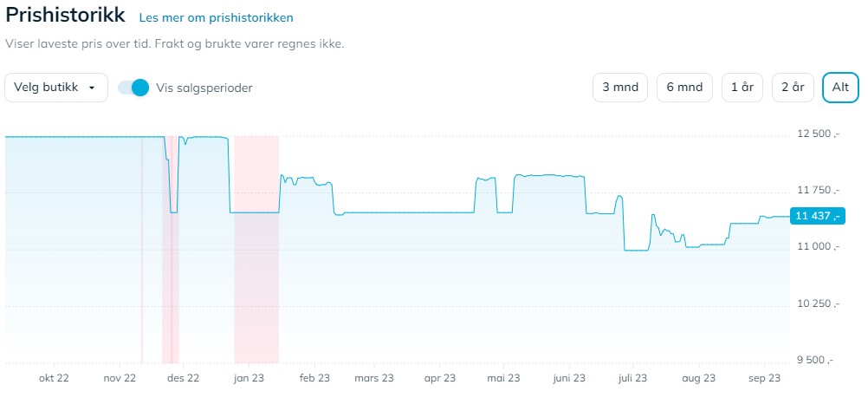Viewport: 868px width, 398px height.
Task: Toggle the Vis salgsperioder switch
Action: point(133,88)
